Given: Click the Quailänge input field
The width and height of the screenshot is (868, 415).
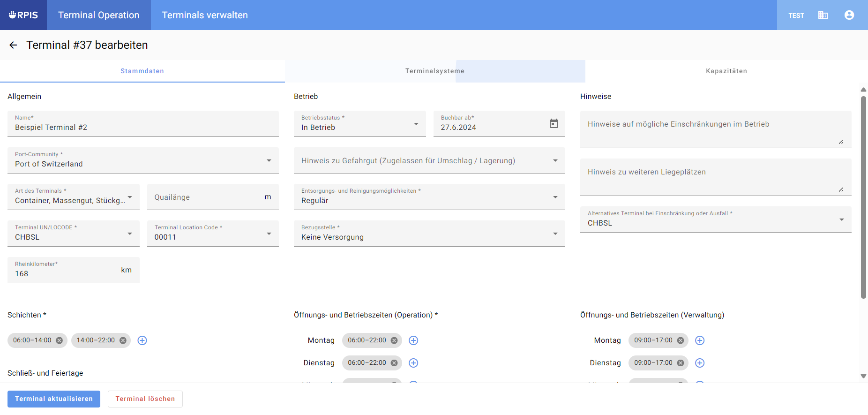Looking at the screenshot, I should 213,197.
